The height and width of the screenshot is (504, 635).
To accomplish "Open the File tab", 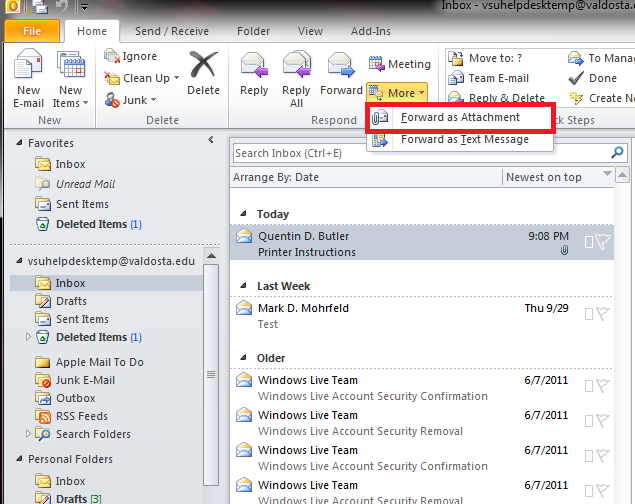I will [x=32, y=31].
